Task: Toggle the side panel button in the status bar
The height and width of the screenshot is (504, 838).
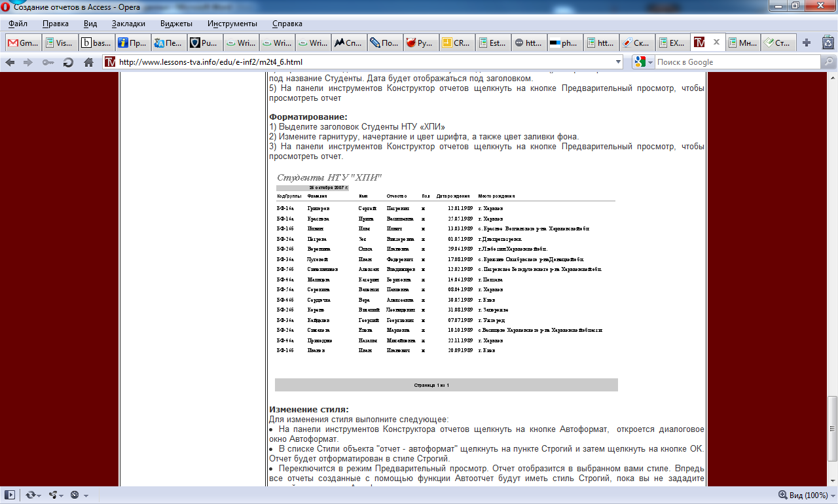Action: tap(10, 495)
